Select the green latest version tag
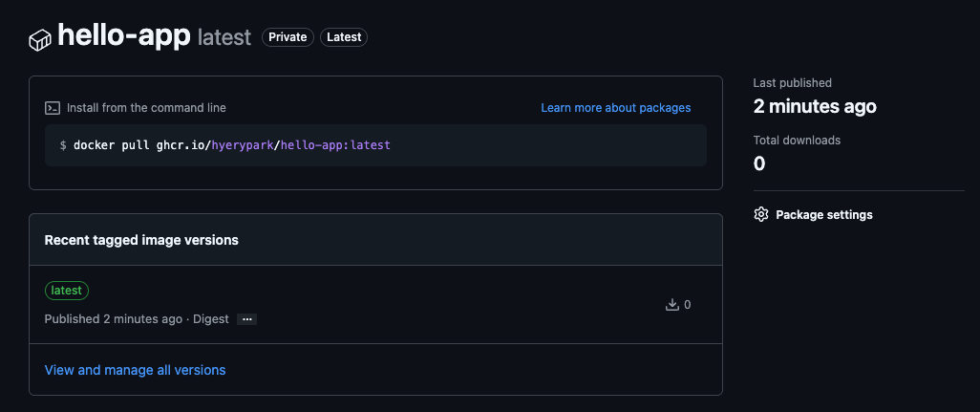The height and width of the screenshot is (412, 980). 67,291
